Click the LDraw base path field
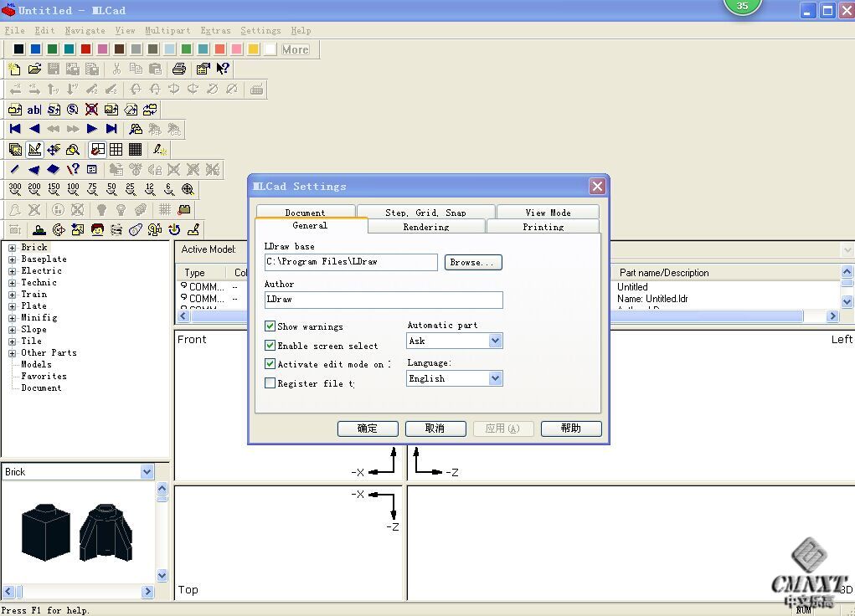855x616 pixels. [x=351, y=262]
